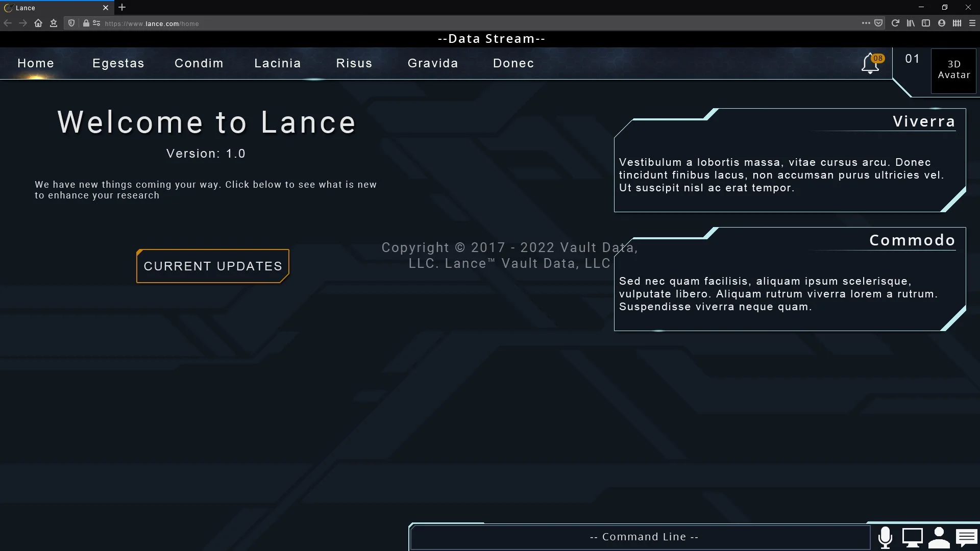This screenshot has width=980, height=551.
Task: Open the notifications bell with badge 08
Action: pos(872,64)
